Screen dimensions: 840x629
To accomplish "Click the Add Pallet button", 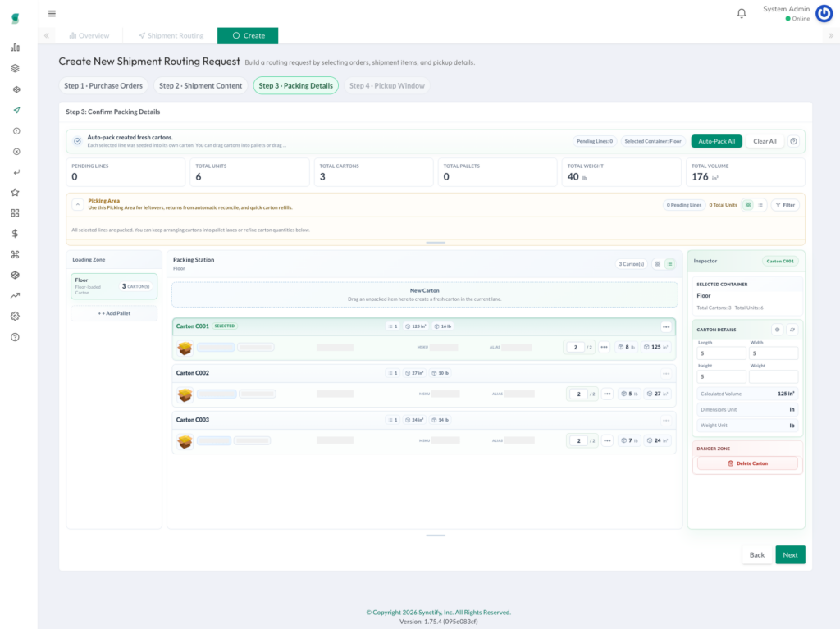I will (114, 313).
